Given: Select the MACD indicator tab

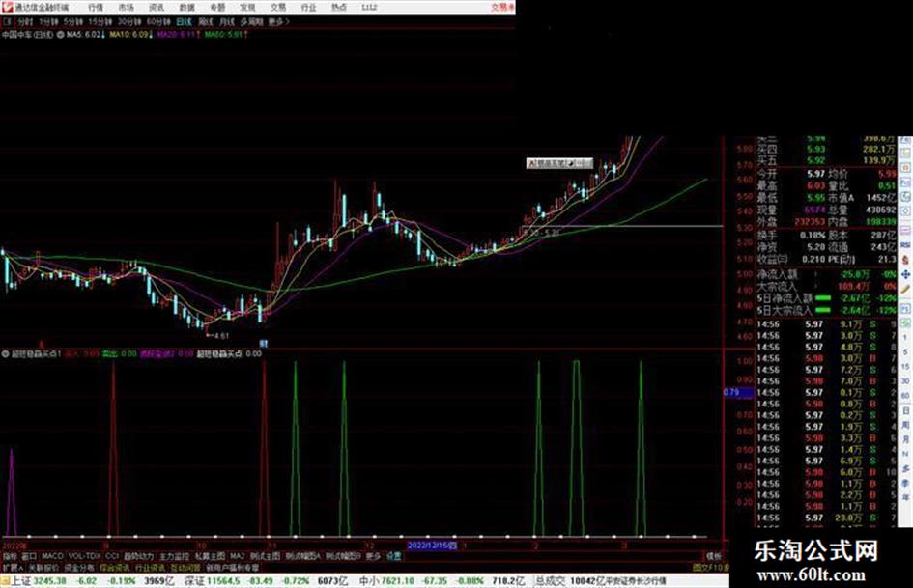Looking at the screenshot, I should tap(52, 556).
